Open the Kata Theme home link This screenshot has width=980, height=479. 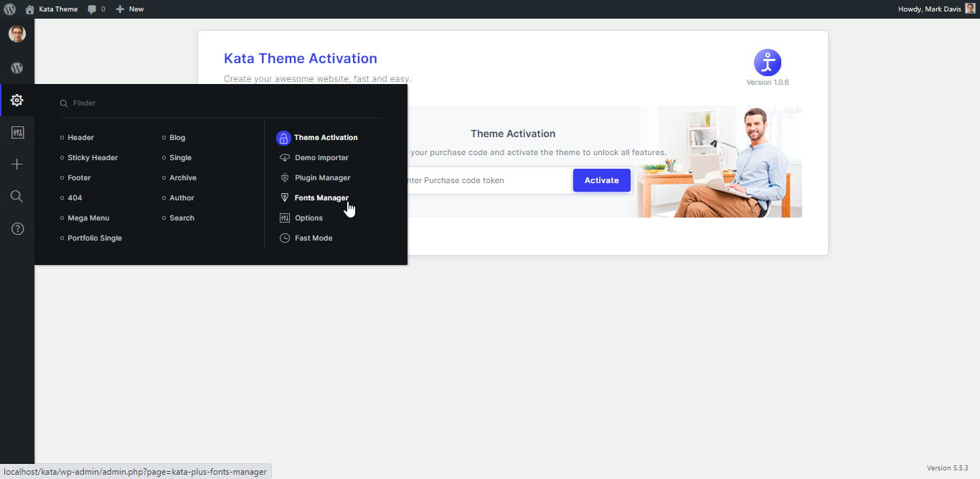coord(52,9)
